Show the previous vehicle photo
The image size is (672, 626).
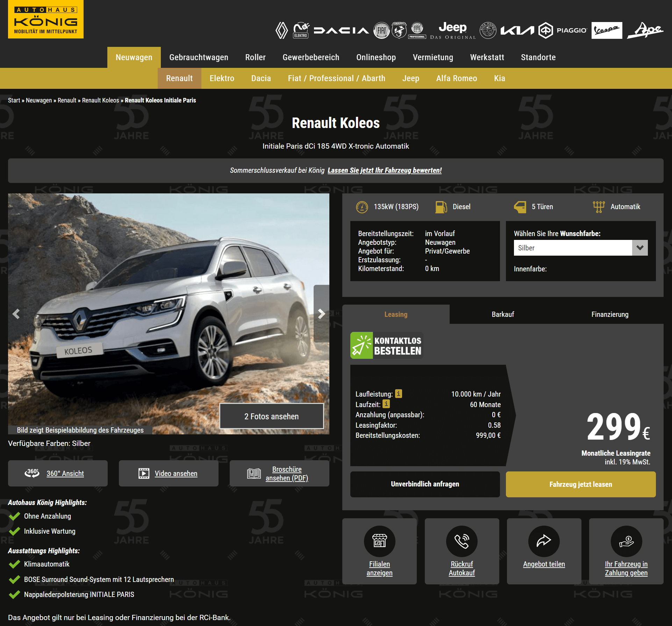pyautogui.click(x=16, y=314)
